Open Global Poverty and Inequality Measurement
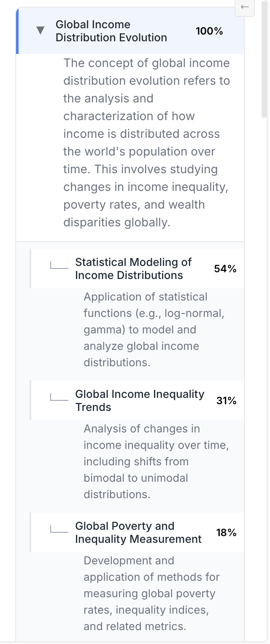 click(x=138, y=532)
